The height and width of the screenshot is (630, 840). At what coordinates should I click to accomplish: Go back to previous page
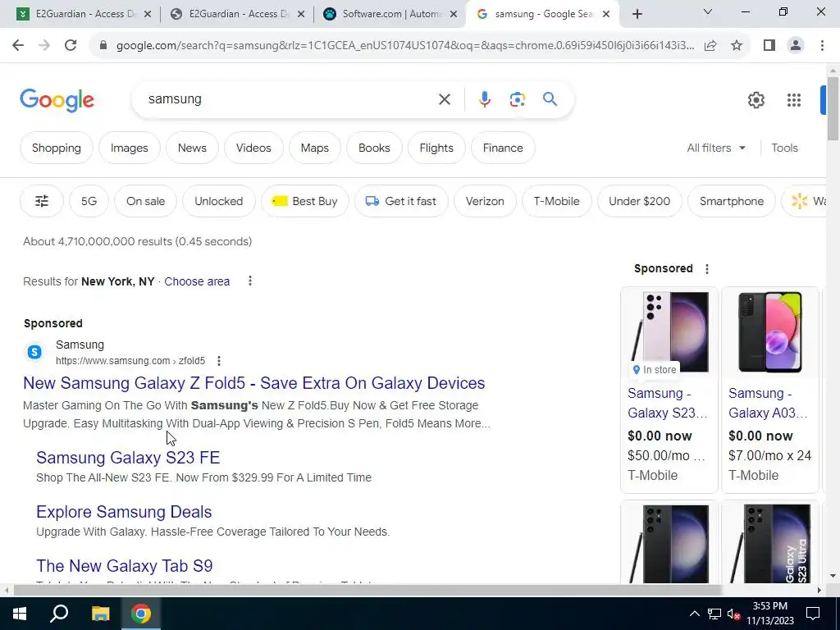18,46
